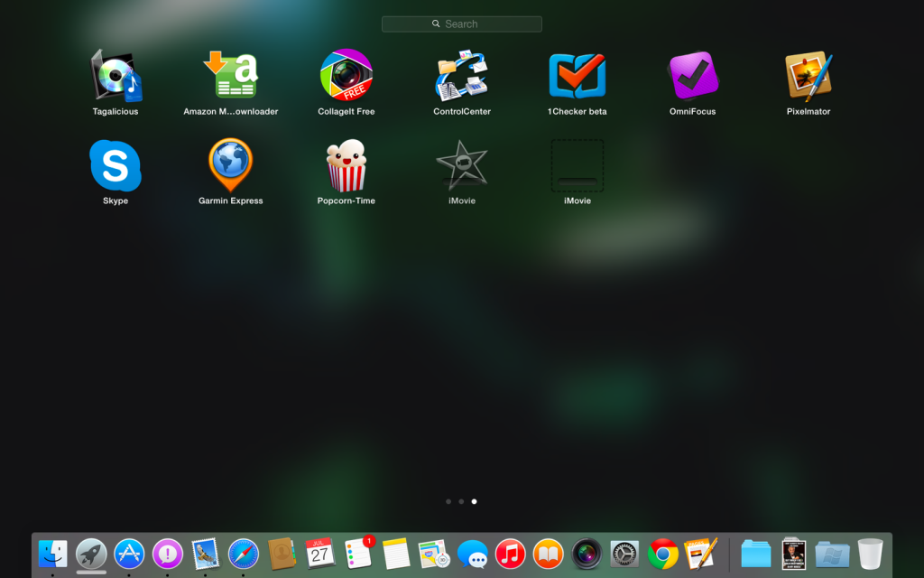Viewport: 924px width, 578px height.
Task: Launch the ControlCenter app
Action: (x=461, y=76)
